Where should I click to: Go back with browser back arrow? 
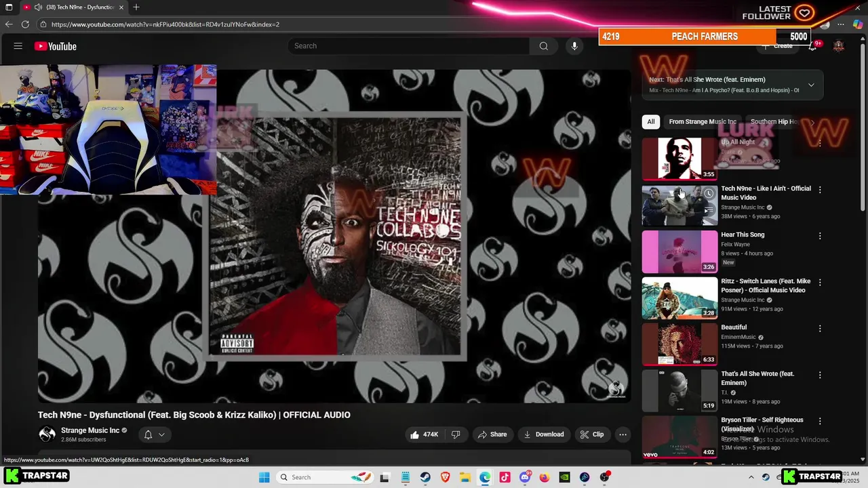(9, 24)
